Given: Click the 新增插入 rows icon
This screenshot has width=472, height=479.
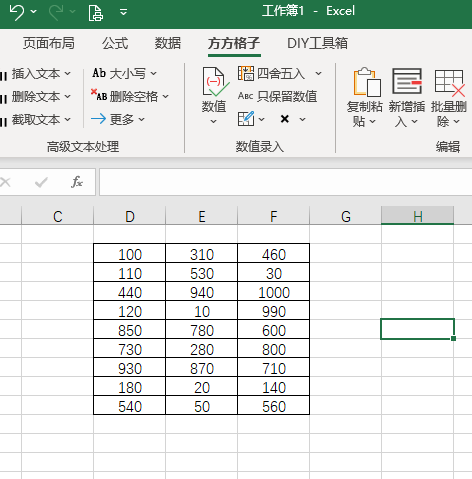Looking at the screenshot, I should pos(407,81).
